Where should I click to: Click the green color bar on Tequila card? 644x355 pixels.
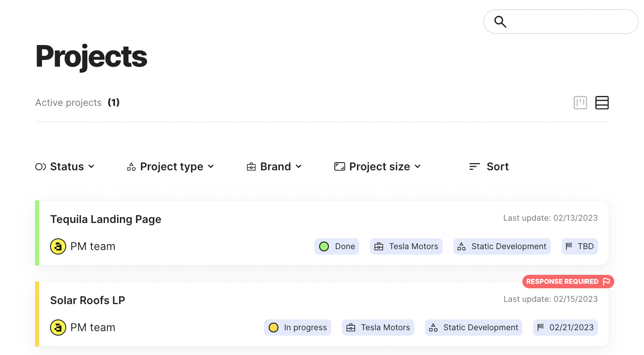pos(37,233)
